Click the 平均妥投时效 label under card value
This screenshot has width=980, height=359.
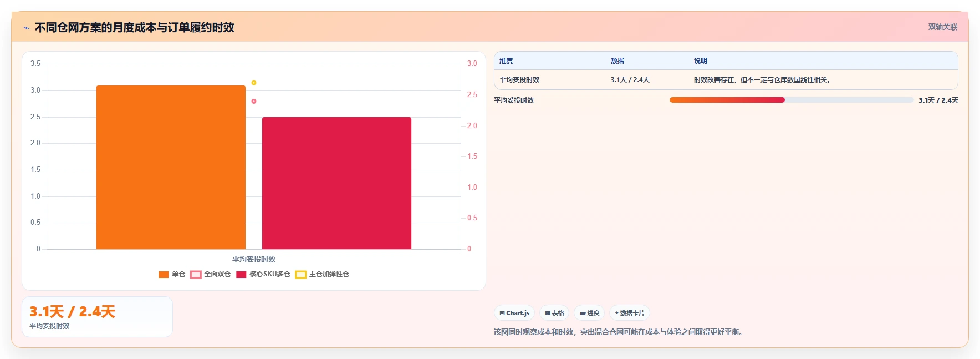tap(49, 326)
